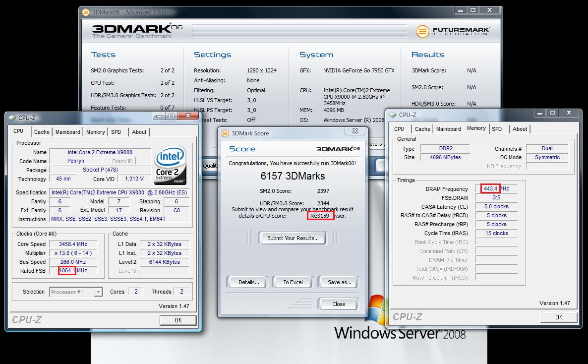588x364 pixels.
Task: Click the Channels value Dual
Action: [x=547, y=148]
